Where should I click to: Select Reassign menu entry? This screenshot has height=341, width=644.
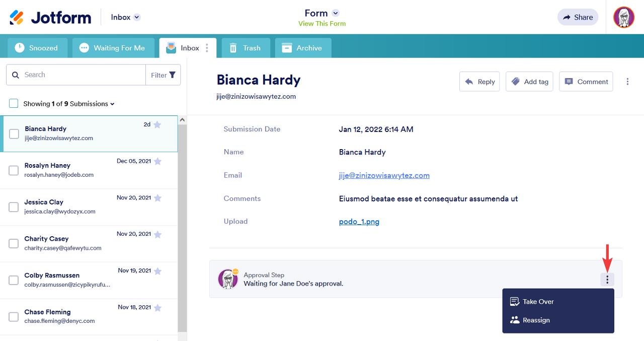point(558,320)
